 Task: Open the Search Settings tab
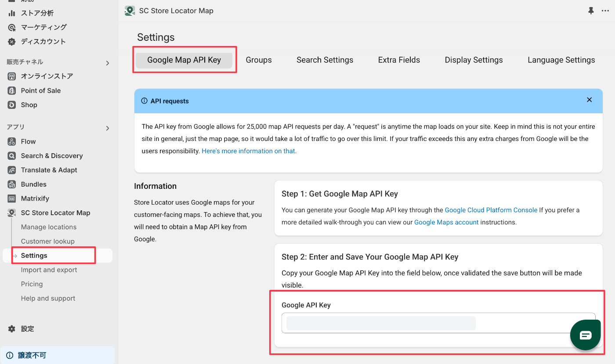coord(325,60)
